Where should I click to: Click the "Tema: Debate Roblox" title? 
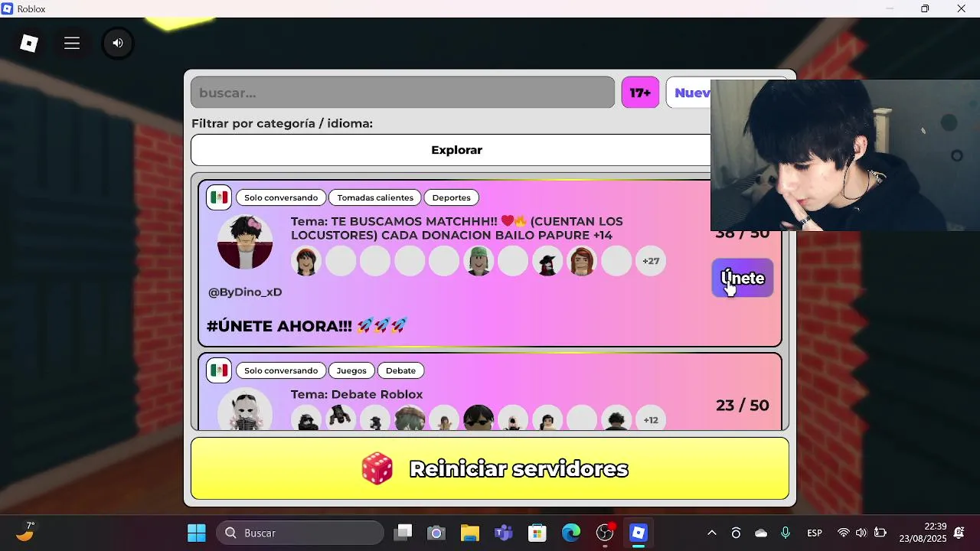[357, 394]
